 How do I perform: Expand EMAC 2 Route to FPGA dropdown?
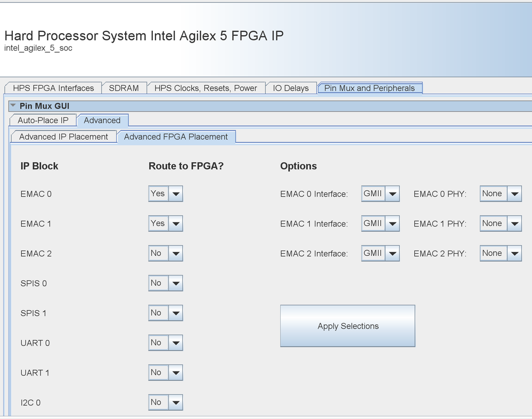coord(165,254)
